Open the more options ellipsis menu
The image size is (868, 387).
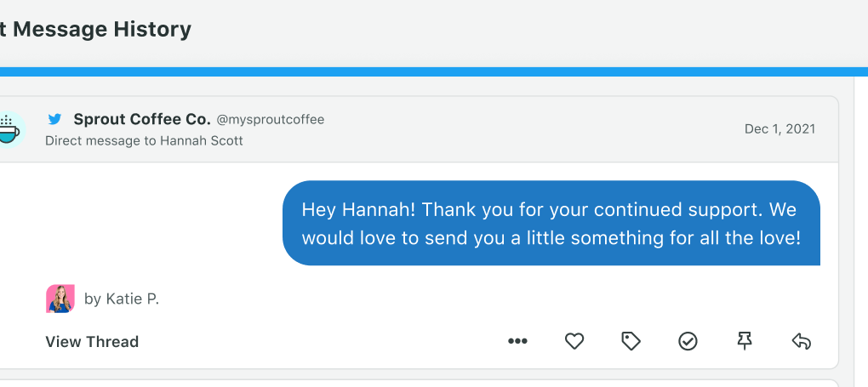517,341
